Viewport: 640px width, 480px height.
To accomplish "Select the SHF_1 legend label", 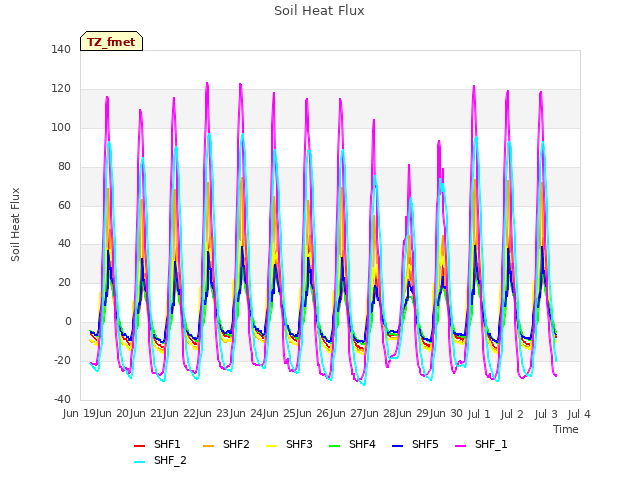I will [x=491, y=444].
